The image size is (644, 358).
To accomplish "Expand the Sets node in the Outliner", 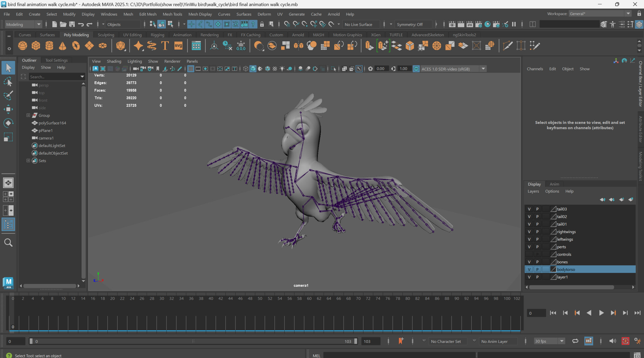I will pyautogui.click(x=28, y=161).
